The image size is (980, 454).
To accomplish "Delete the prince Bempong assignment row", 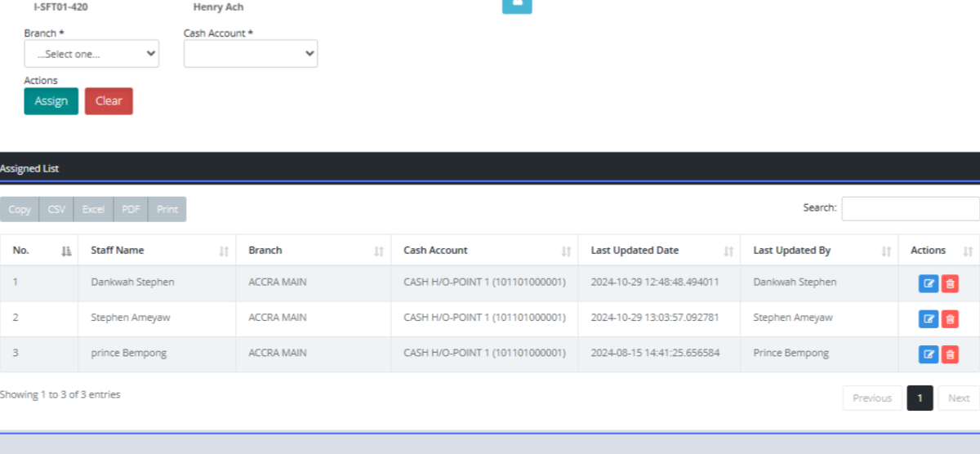I will click(950, 354).
